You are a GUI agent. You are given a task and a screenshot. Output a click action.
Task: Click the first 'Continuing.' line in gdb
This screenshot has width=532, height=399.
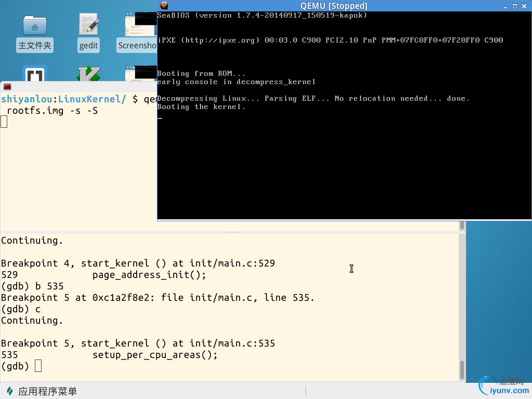(x=32, y=241)
